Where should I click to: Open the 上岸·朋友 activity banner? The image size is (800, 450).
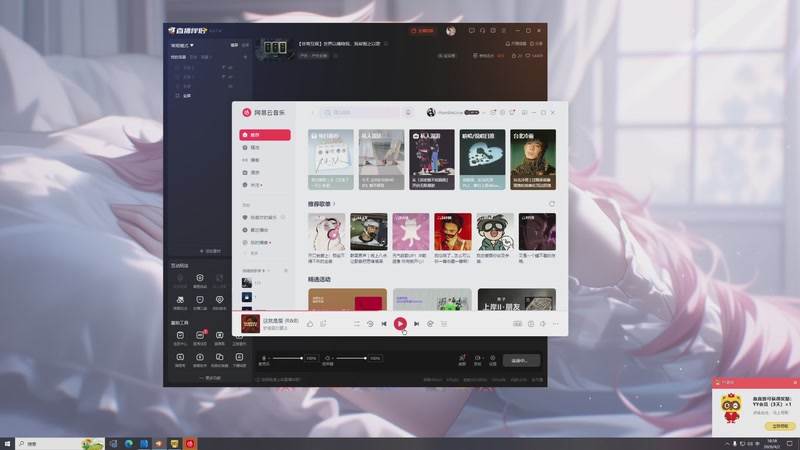click(x=517, y=299)
